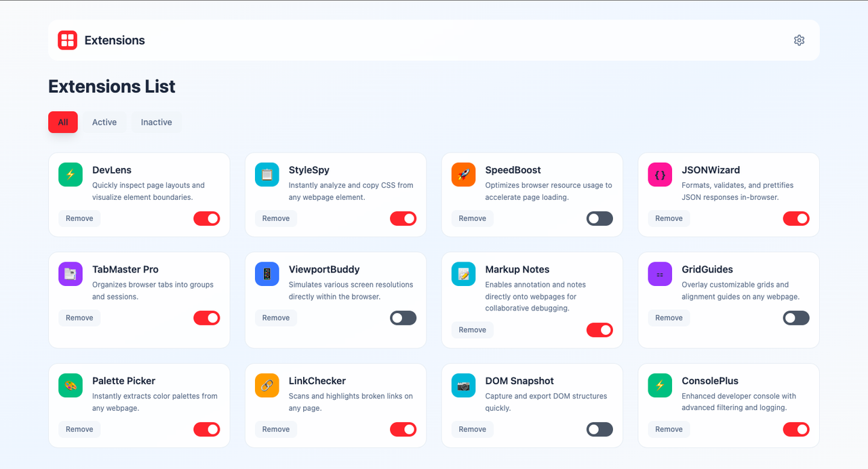Click the SpeedBoost rocket icon
This screenshot has height=469, width=868.
[x=464, y=175]
